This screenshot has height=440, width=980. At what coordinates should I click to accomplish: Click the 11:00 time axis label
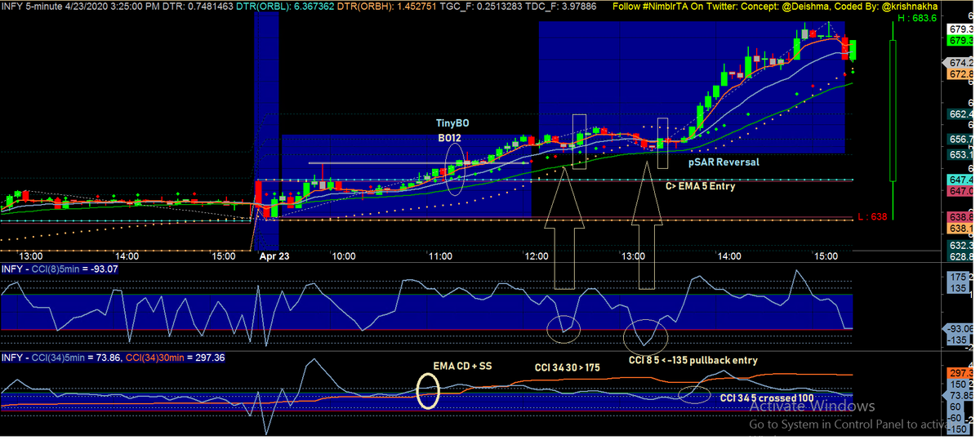pos(440,256)
